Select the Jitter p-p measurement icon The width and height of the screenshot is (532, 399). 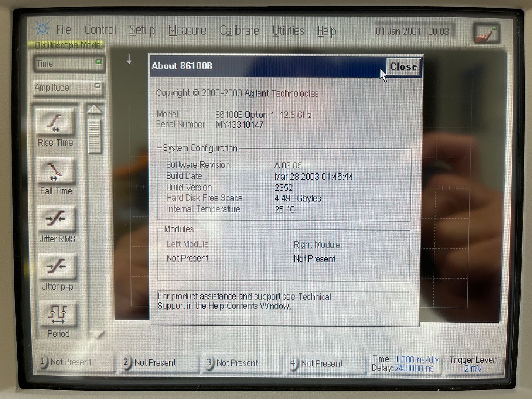(x=57, y=267)
